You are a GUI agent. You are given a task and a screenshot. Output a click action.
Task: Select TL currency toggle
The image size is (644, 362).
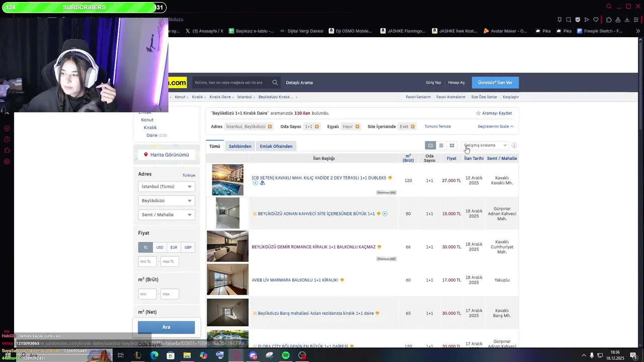145,247
